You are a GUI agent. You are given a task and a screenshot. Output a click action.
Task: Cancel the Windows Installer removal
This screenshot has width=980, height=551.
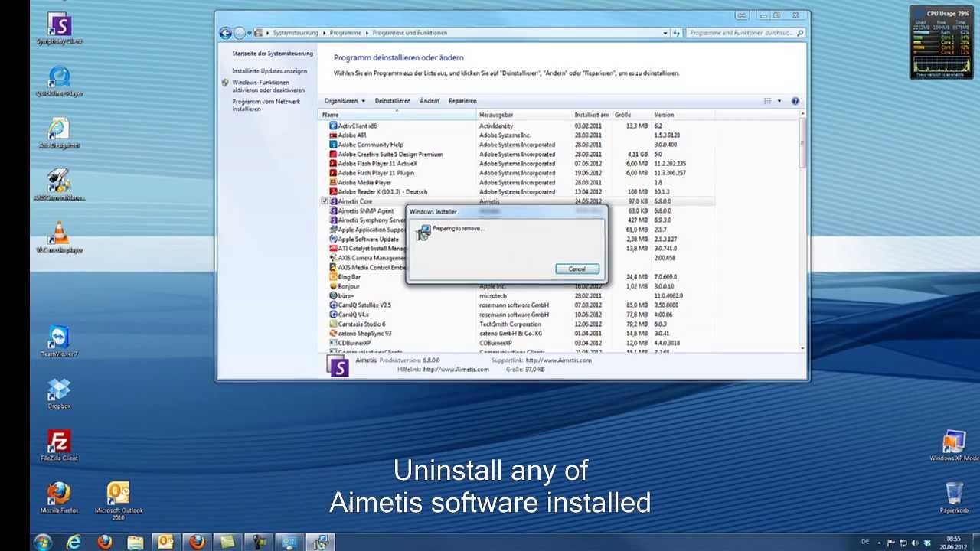(x=577, y=269)
